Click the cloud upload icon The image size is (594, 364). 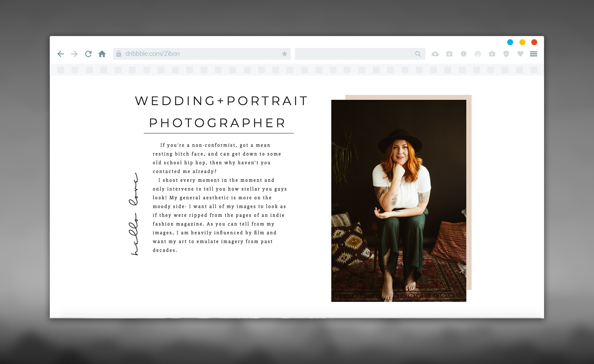[x=435, y=54]
